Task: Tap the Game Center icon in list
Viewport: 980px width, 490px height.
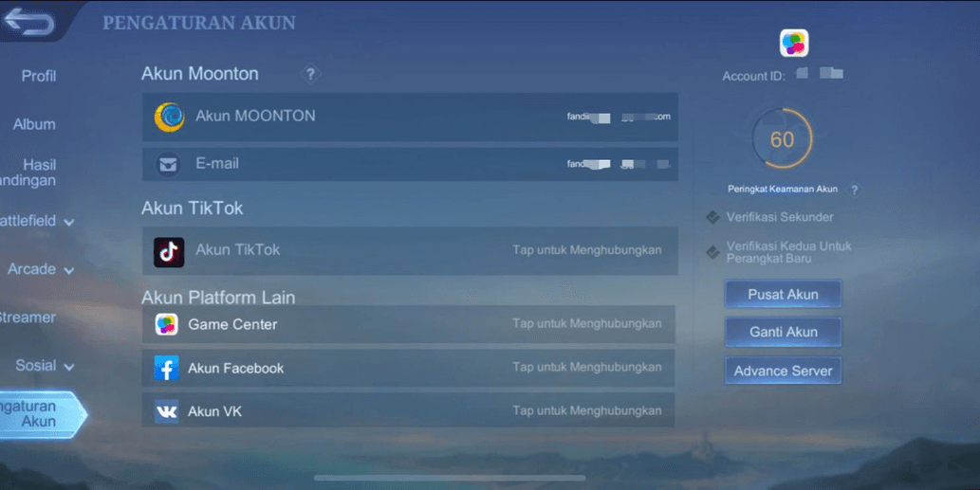Action: (x=166, y=324)
